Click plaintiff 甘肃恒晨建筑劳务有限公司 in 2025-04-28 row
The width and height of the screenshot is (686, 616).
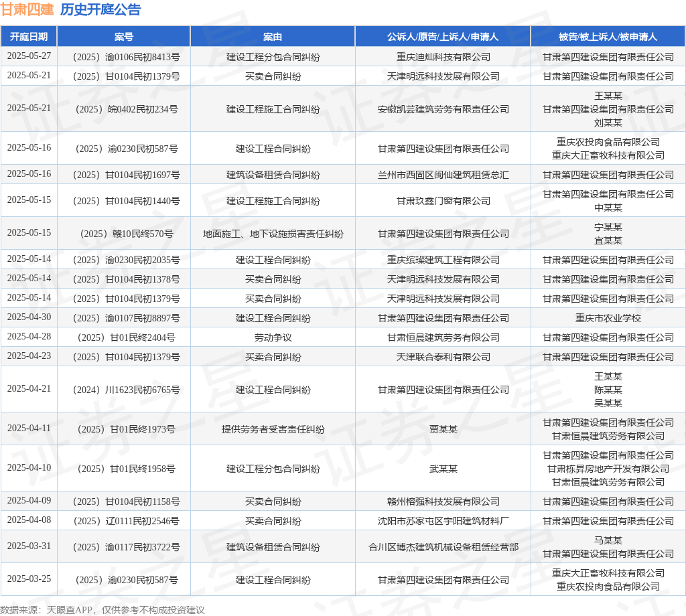pyautogui.click(x=443, y=337)
